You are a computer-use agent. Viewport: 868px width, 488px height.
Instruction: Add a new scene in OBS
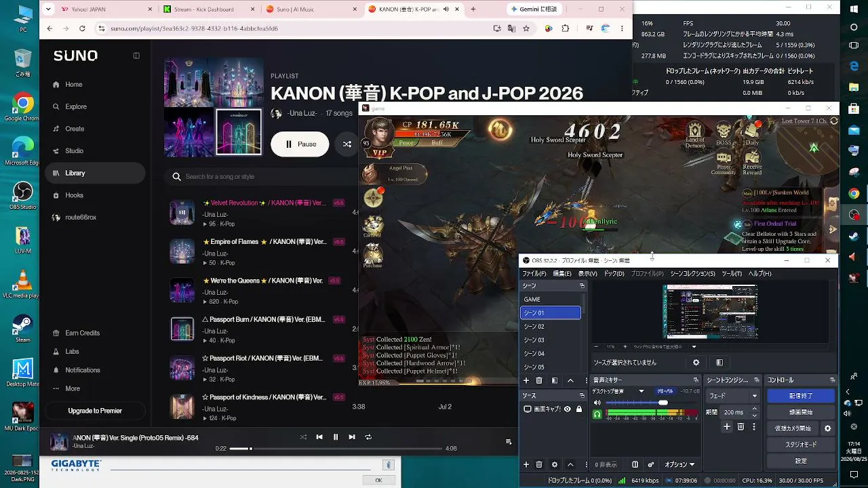click(x=526, y=381)
